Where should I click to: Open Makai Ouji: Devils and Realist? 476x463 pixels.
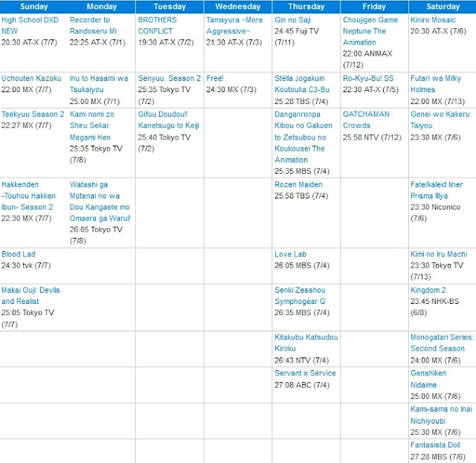[x=30, y=296]
